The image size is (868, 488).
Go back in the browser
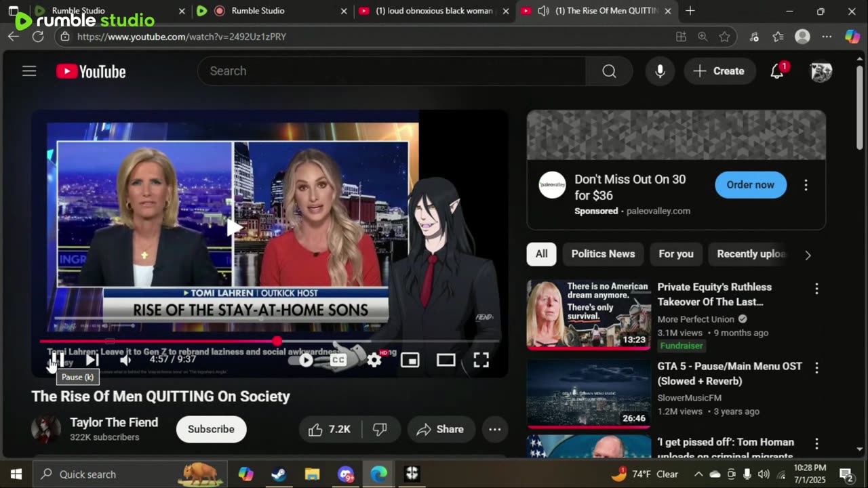point(14,37)
